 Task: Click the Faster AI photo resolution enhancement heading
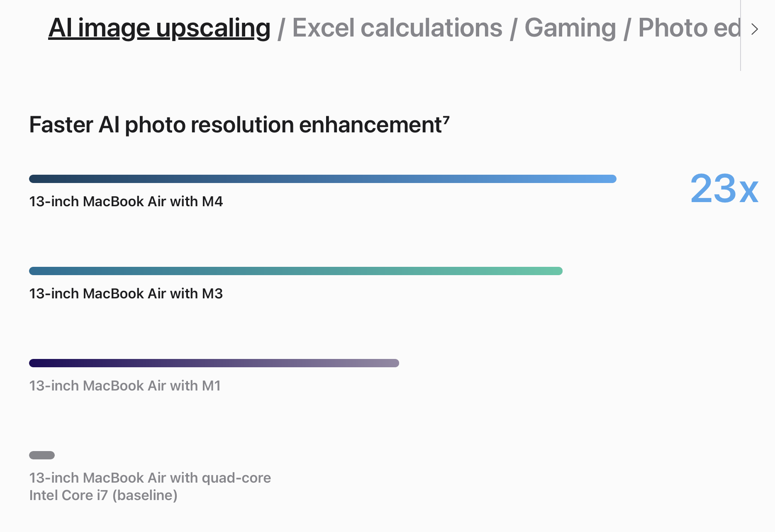pos(239,124)
